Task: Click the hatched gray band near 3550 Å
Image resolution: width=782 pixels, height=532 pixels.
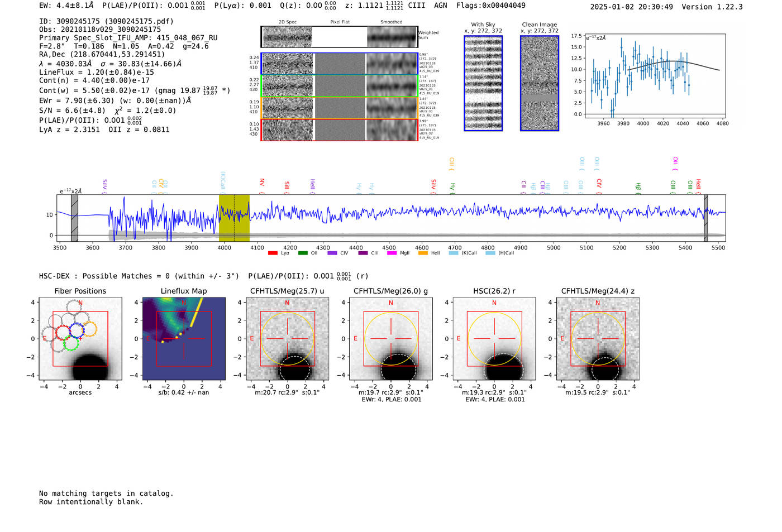Action: (74, 218)
